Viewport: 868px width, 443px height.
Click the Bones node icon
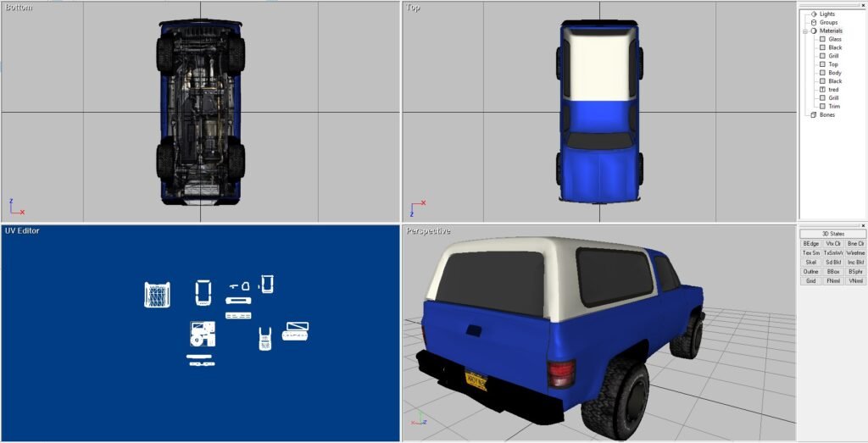[813, 115]
